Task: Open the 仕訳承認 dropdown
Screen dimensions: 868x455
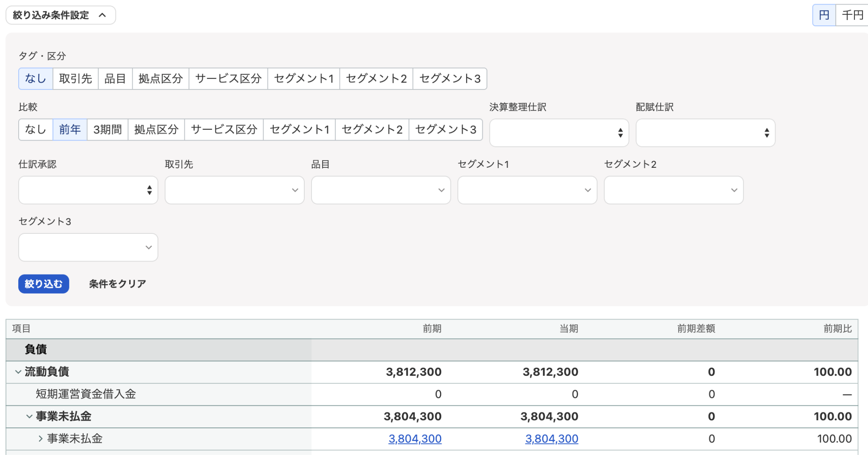Action: tap(88, 190)
